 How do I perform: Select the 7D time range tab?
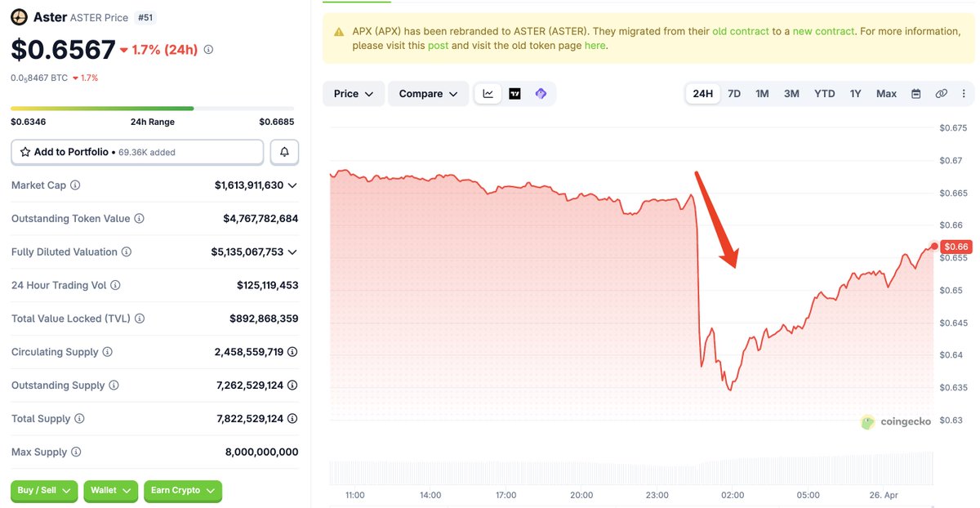click(734, 94)
